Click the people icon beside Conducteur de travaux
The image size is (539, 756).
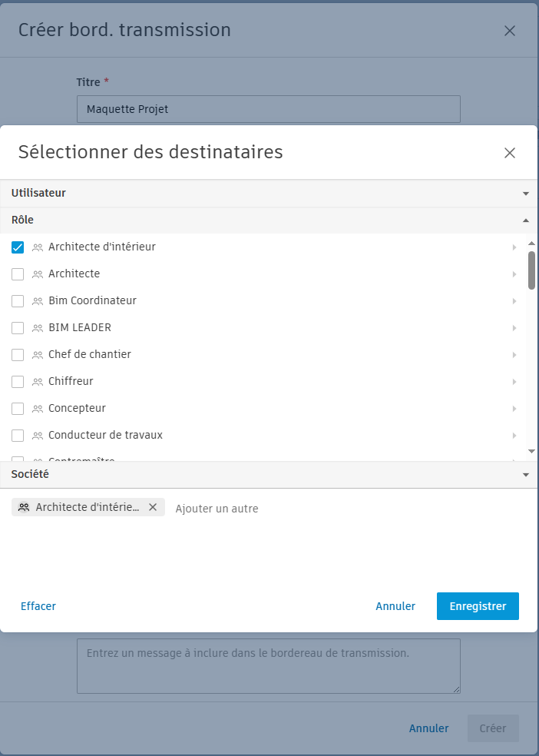coord(36,436)
